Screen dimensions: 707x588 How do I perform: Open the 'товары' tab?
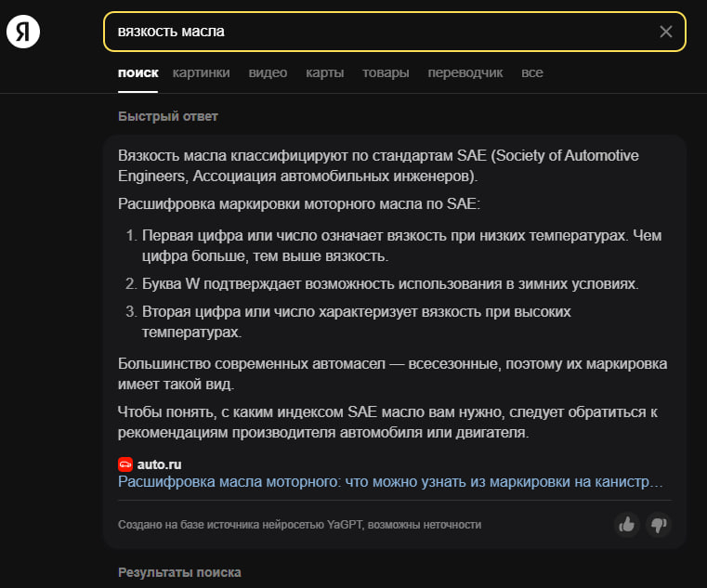(386, 72)
